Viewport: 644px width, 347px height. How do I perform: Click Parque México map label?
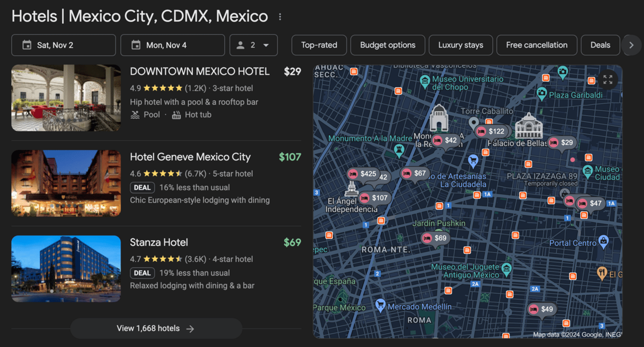[339, 308]
